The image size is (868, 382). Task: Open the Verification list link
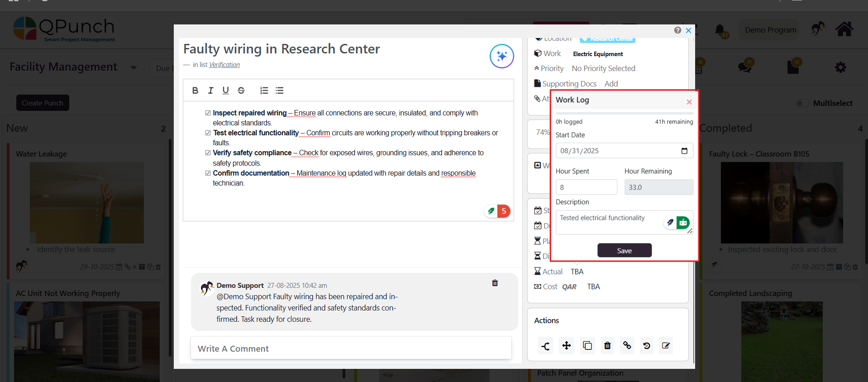point(224,65)
